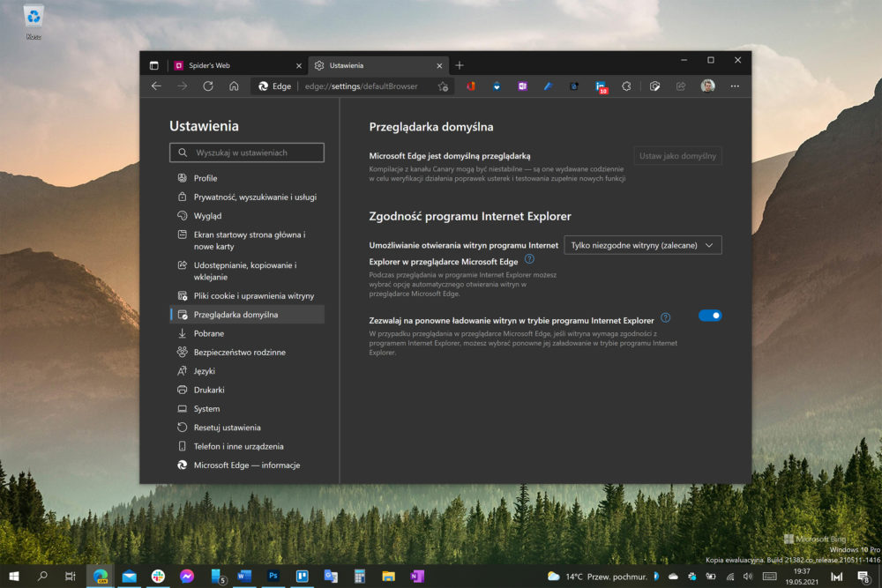
Task: Add this page to favorites with star icon
Action: pyautogui.click(x=444, y=86)
